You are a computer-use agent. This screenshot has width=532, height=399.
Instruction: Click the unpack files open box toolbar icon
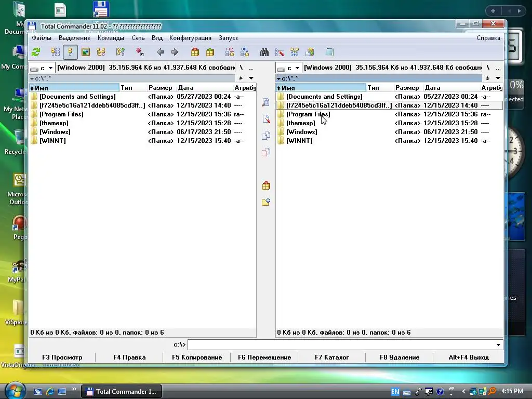210,52
